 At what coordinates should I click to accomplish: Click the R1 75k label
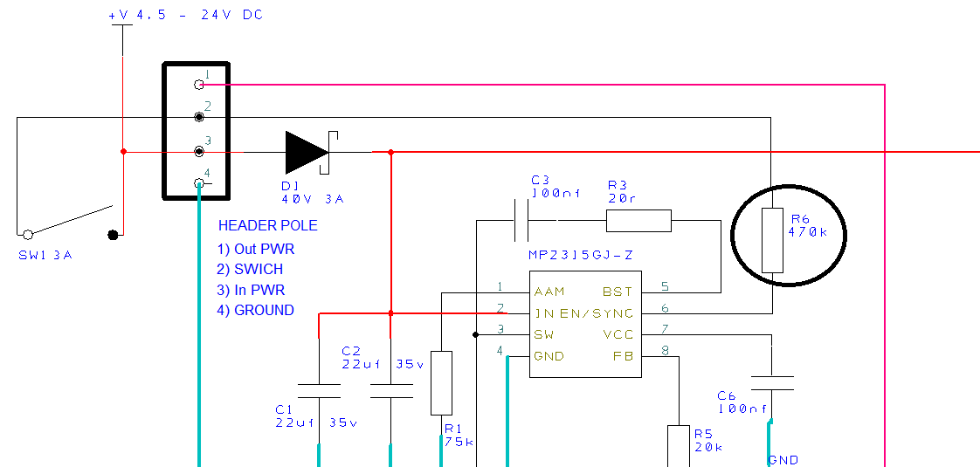459,436
